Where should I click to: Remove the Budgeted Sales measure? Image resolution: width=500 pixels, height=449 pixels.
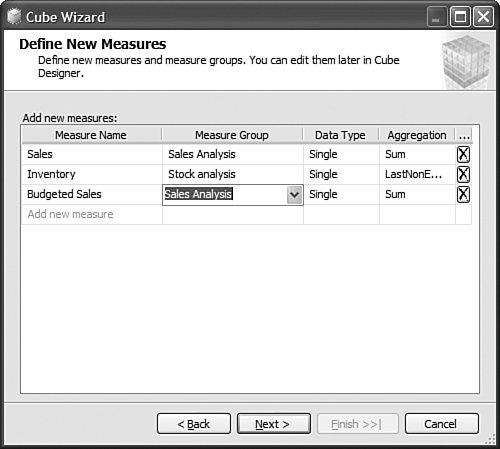click(463, 194)
